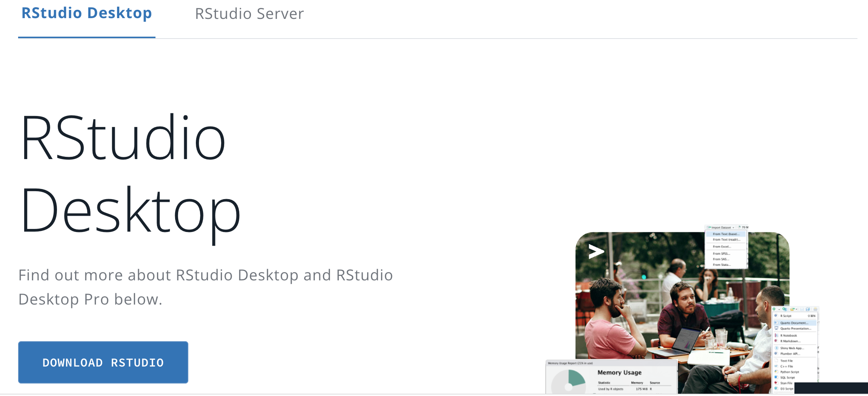Click the cafe meeting photo thumbnail
The width and height of the screenshot is (868, 396).
click(682, 313)
